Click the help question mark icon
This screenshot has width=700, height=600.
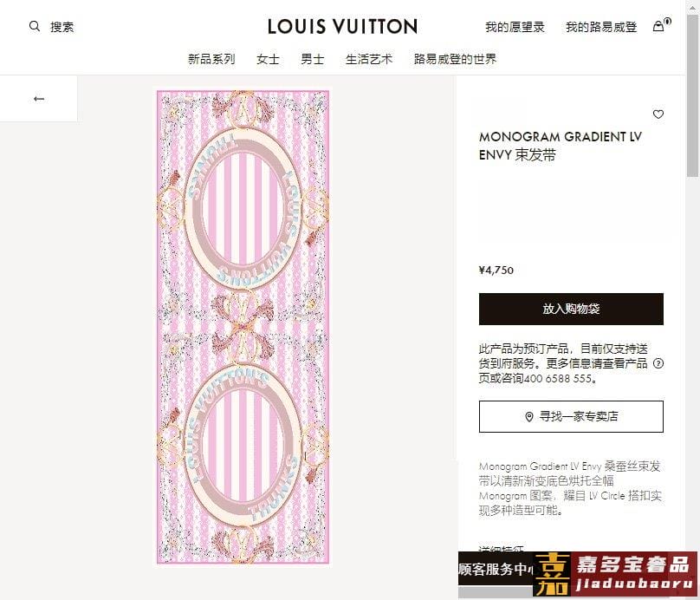(x=658, y=363)
